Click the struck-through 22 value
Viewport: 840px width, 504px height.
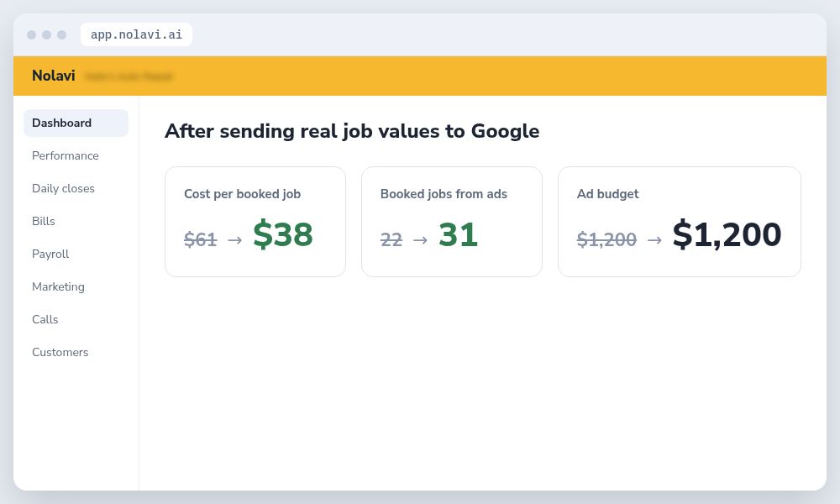tap(391, 239)
